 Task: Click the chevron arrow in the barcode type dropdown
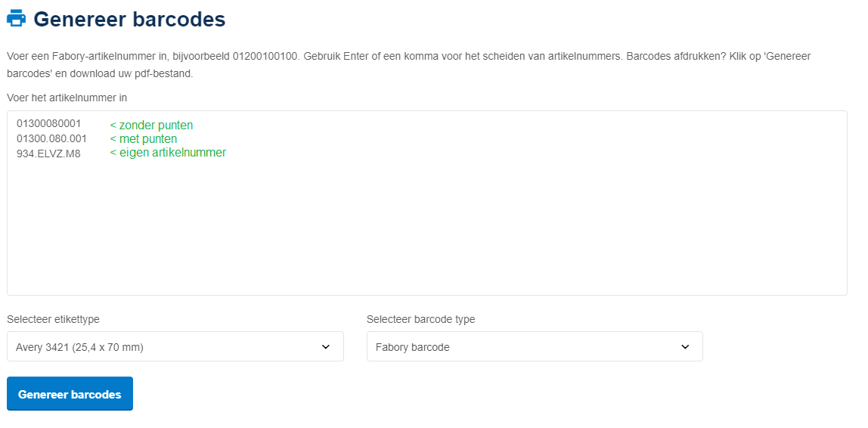(685, 347)
